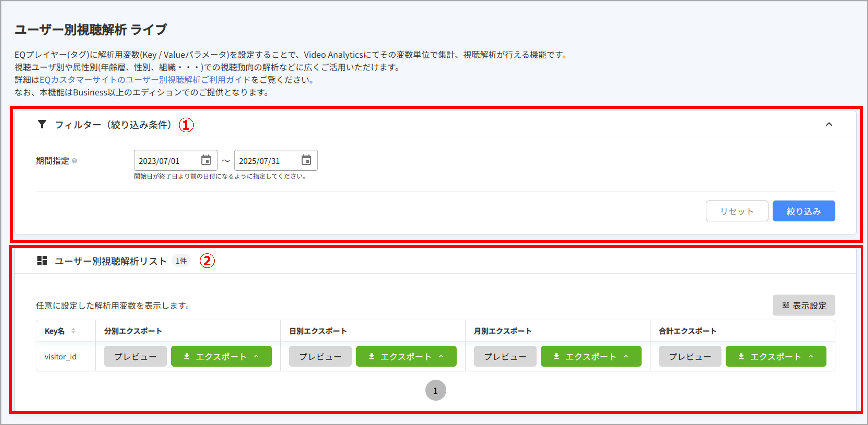The width and height of the screenshot is (868, 425).
Task: Click プレビュー under 合計エクスポート
Action: [690, 356]
